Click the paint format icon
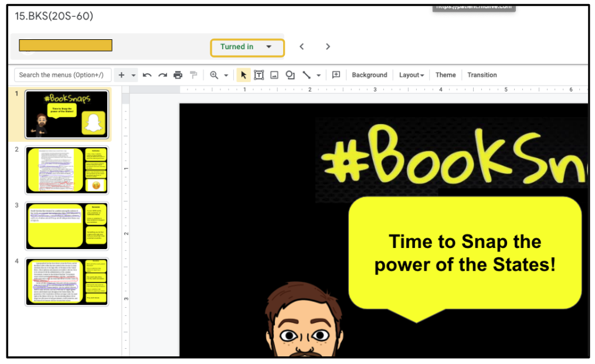This screenshot has height=364, width=595. (193, 75)
